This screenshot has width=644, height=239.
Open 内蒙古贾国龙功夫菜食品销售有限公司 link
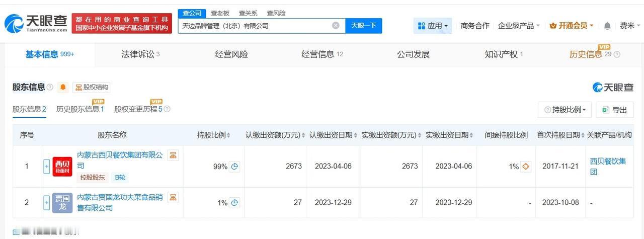pos(120,202)
